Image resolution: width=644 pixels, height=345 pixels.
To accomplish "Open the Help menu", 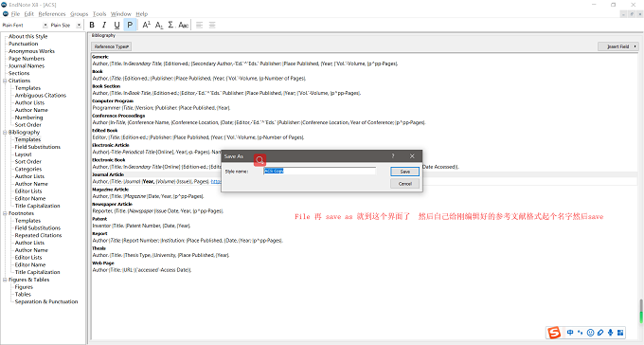I will (142, 14).
